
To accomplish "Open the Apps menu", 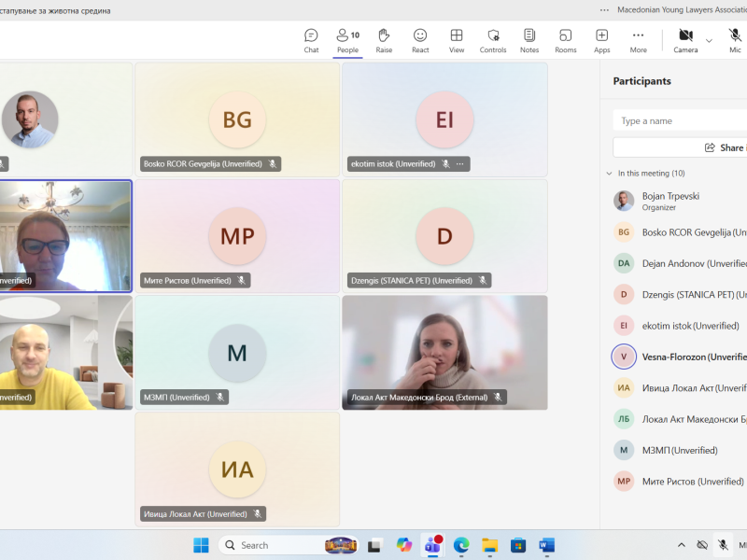I will point(602,40).
